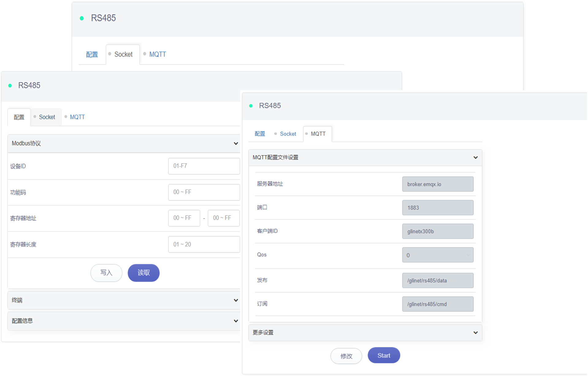588x376 pixels.
Task: Open MQTT tab in top RS485 window
Action: [158, 54]
